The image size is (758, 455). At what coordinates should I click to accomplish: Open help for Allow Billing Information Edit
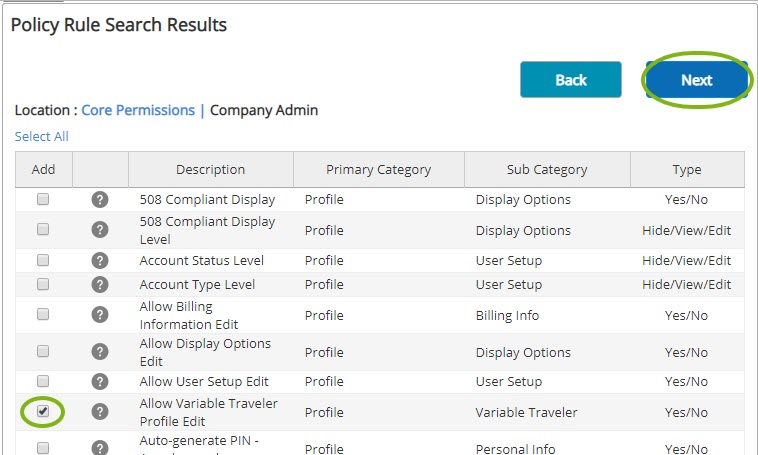[x=100, y=315]
